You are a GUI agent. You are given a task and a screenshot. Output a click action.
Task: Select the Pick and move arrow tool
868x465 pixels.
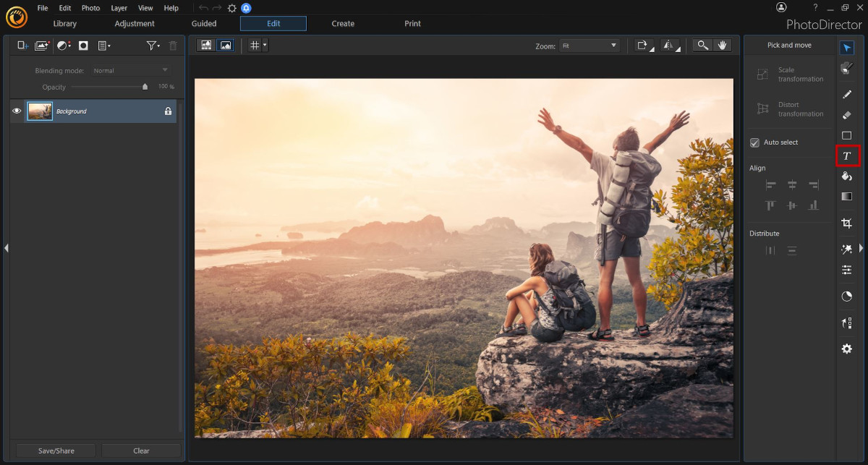(x=847, y=48)
